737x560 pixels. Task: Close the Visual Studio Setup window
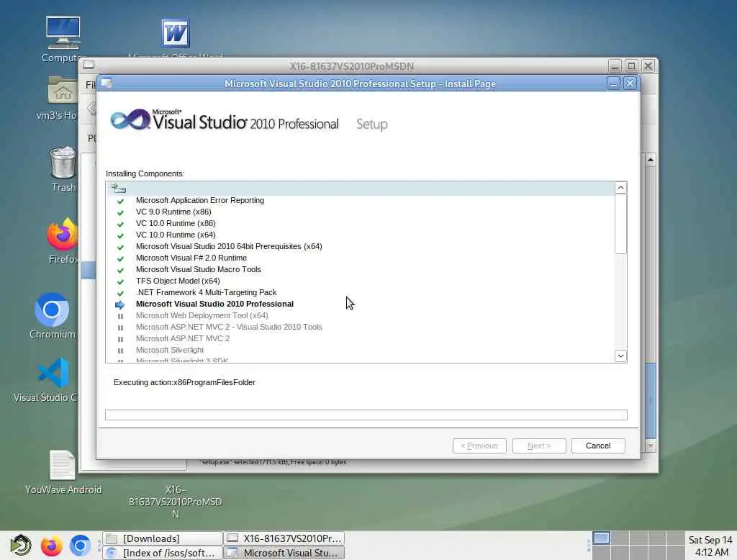pyautogui.click(x=630, y=83)
